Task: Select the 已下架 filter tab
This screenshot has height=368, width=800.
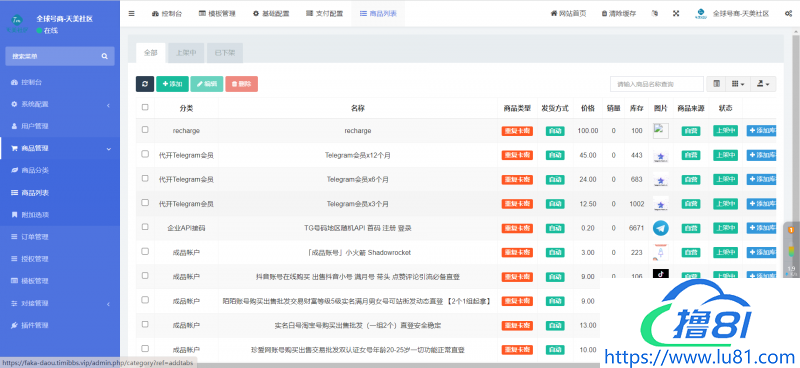Action: pos(225,53)
